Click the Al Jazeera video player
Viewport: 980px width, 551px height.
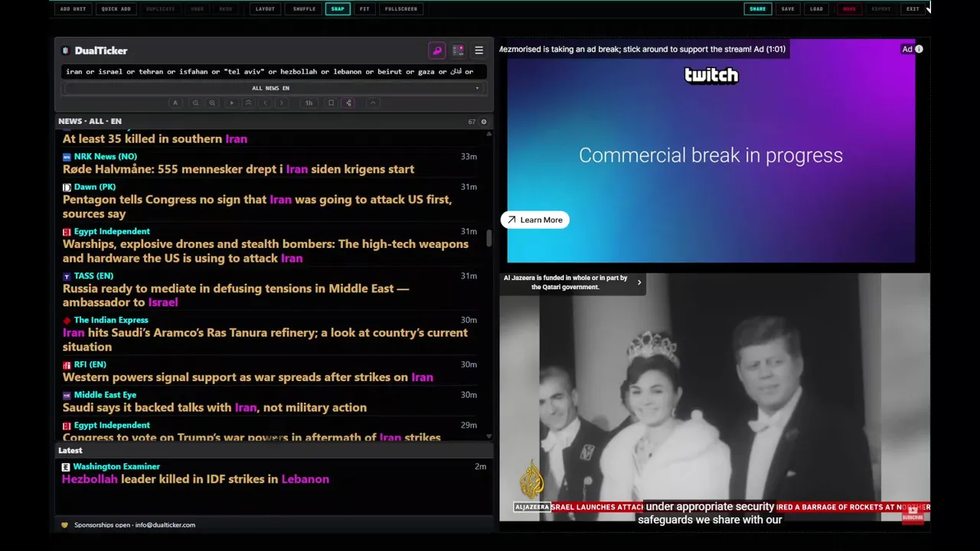pyautogui.click(x=715, y=397)
